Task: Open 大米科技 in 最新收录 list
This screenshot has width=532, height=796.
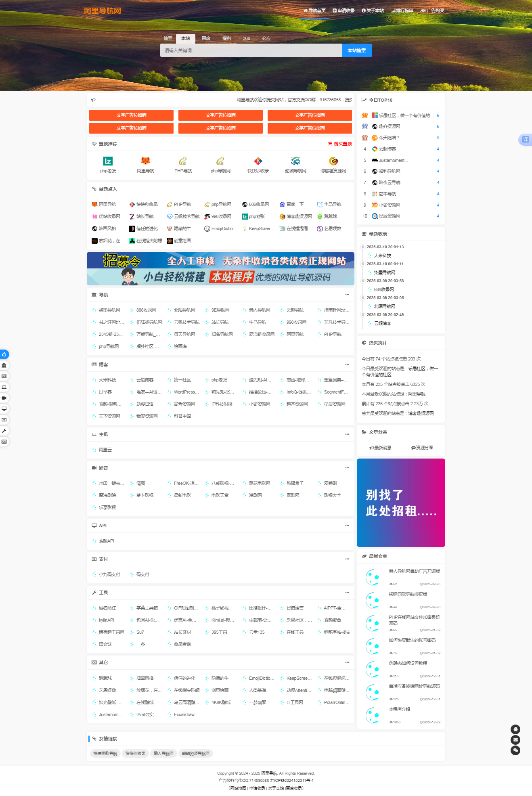Action: [383, 256]
